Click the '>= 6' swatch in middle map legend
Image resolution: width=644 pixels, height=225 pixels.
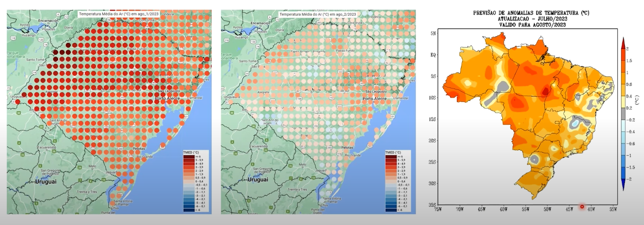[391, 157]
